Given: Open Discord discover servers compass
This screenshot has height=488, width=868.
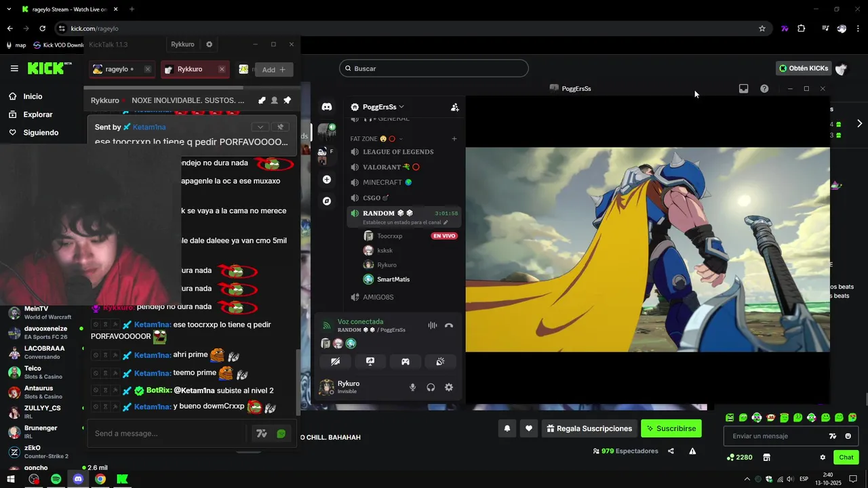Looking at the screenshot, I should [327, 201].
